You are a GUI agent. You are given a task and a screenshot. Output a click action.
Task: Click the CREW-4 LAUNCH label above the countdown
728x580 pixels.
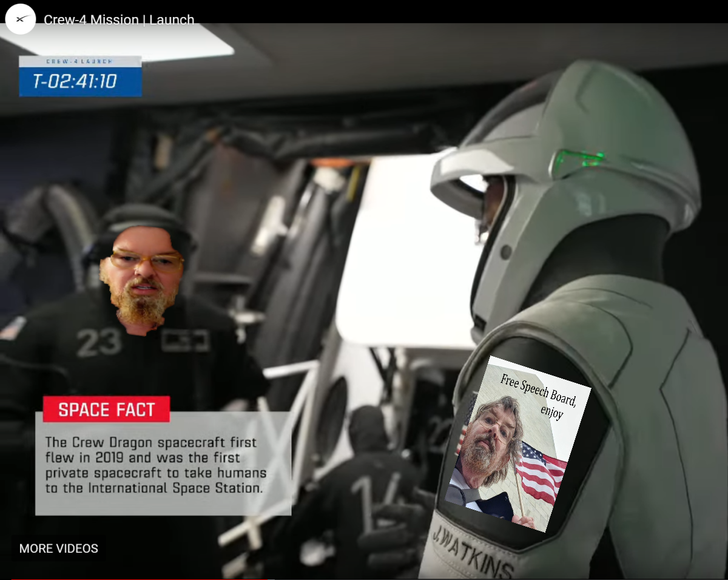click(x=80, y=61)
